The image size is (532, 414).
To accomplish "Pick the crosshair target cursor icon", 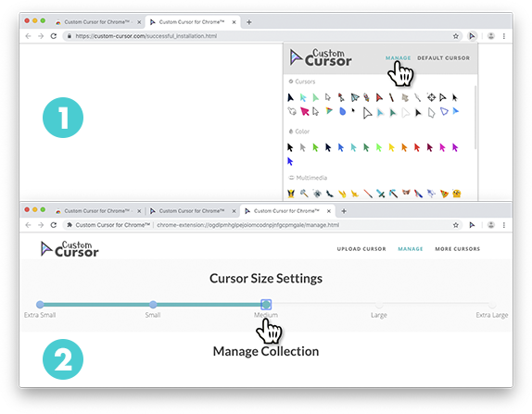I will pos(431,97).
